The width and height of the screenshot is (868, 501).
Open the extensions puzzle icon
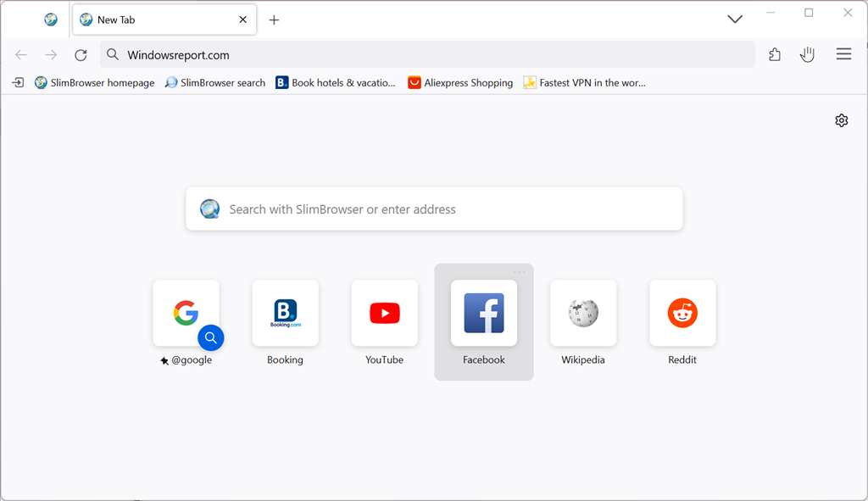click(775, 54)
